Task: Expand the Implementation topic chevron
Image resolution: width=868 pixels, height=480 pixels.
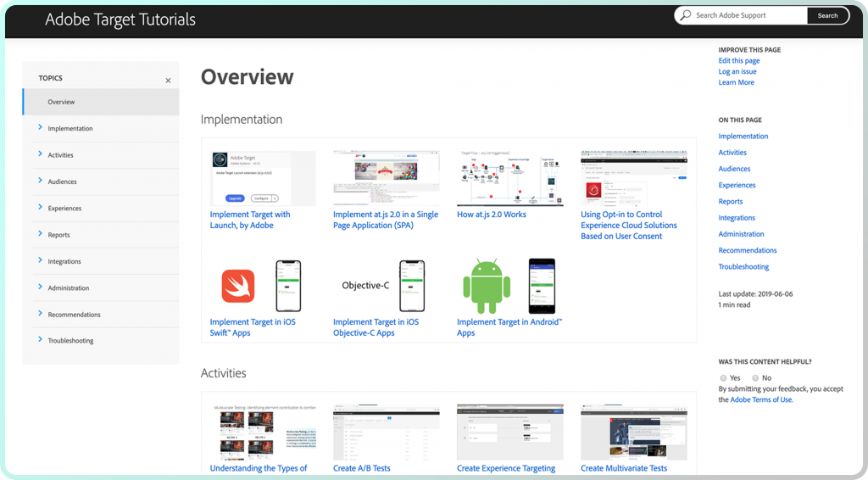Action: click(x=40, y=128)
